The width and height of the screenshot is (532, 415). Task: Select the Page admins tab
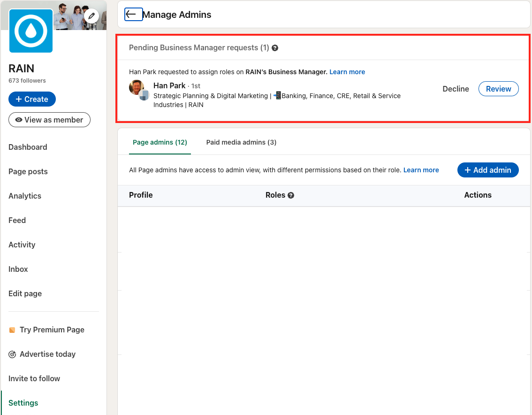click(160, 142)
